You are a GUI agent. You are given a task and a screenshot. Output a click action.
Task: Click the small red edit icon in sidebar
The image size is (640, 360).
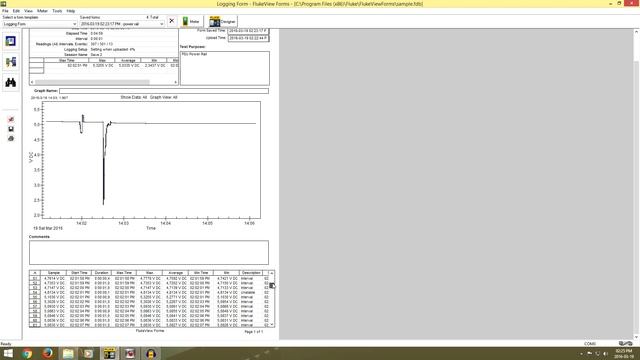[11, 119]
